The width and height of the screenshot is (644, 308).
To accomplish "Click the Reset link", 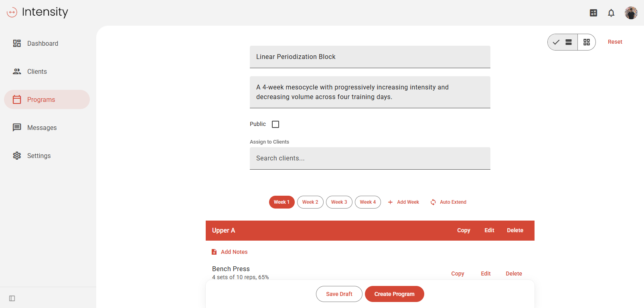I will (615, 42).
